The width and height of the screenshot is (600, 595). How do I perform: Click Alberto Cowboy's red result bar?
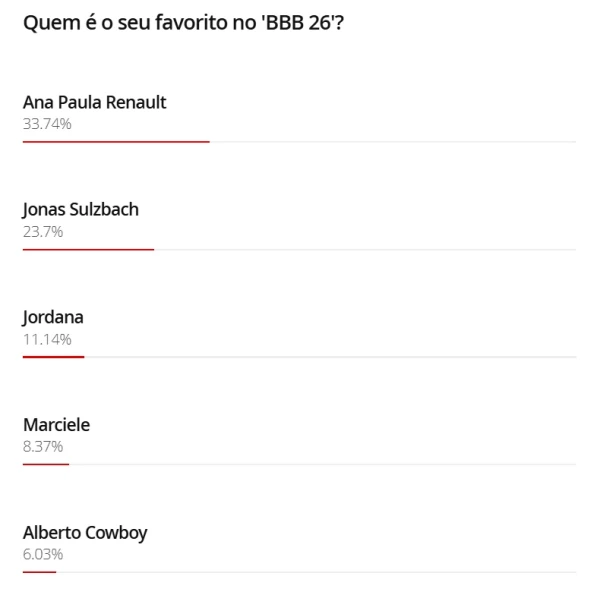[x=39, y=572]
